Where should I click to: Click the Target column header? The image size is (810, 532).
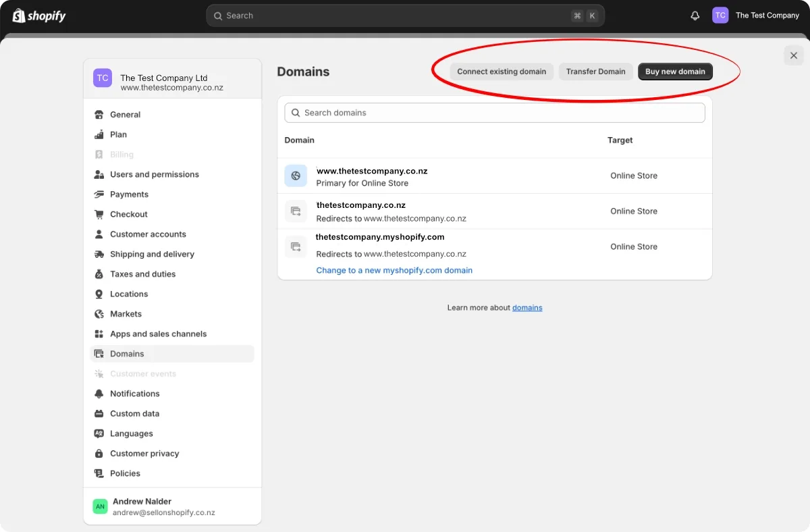point(620,140)
